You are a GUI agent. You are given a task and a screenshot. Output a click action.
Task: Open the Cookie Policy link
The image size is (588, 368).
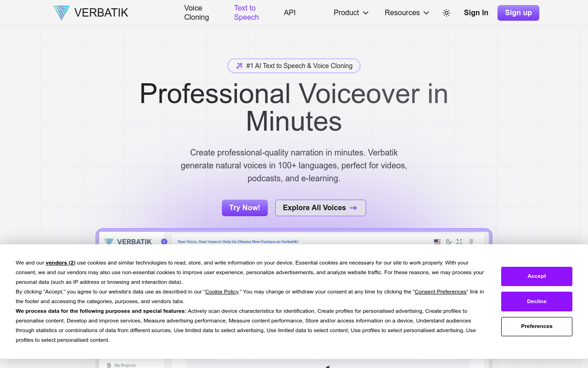[x=222, y=292]
